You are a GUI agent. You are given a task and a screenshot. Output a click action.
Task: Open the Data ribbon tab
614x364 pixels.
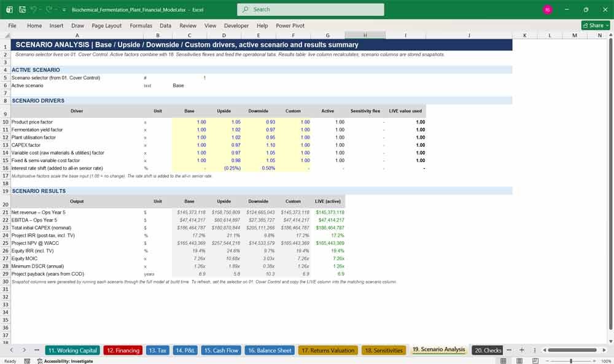165,25
